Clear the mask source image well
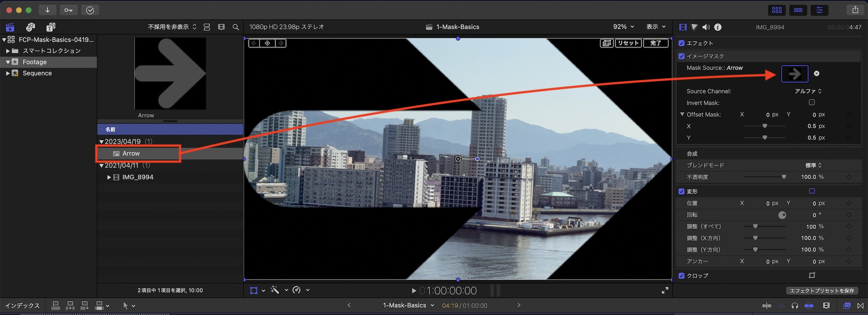The height and width of the screenshot is (315, 868). [816, 73]
